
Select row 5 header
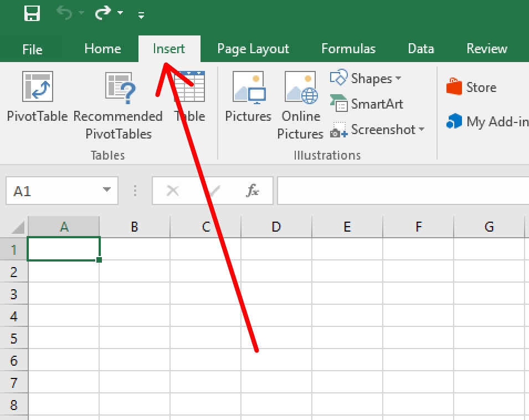14,338
